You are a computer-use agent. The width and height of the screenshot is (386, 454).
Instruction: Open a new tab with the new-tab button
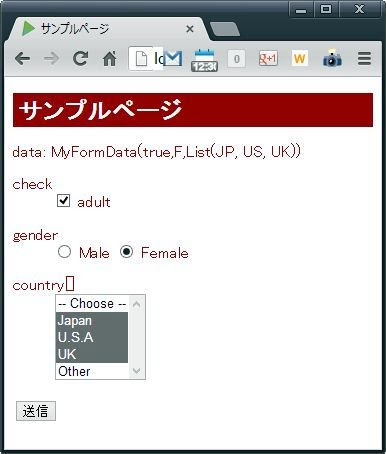tap(225, 30)
